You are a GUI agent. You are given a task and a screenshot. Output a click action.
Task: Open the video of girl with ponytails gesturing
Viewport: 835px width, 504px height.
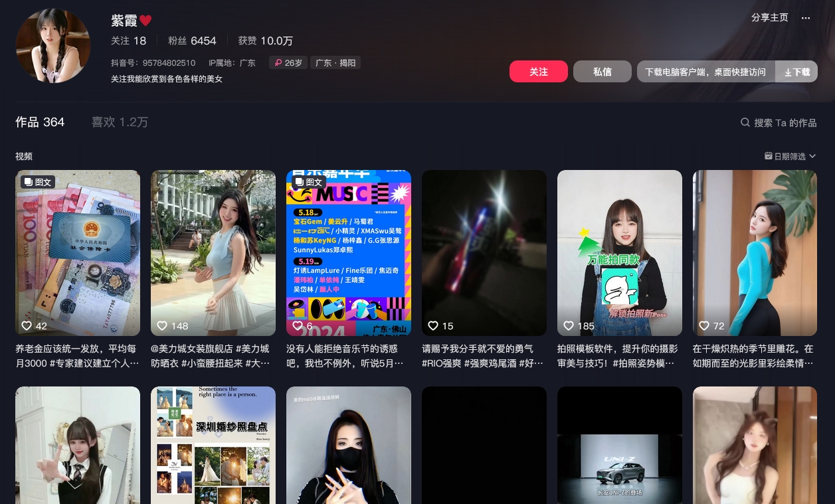coord(78,445)
